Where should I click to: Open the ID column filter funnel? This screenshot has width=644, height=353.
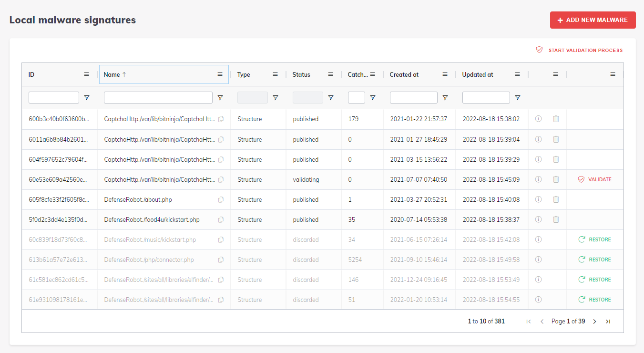click(x=87, y=97)
